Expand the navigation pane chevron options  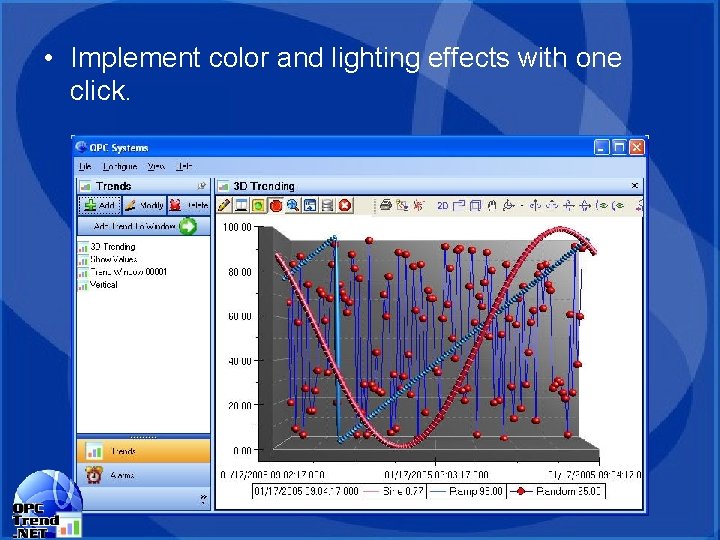pyautogui.click(x=203, y=499)
